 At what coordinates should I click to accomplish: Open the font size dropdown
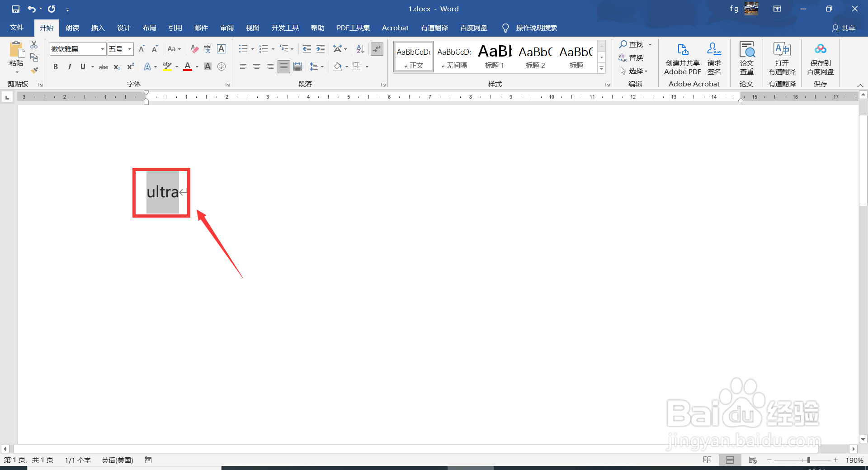[x=130, y=49]
